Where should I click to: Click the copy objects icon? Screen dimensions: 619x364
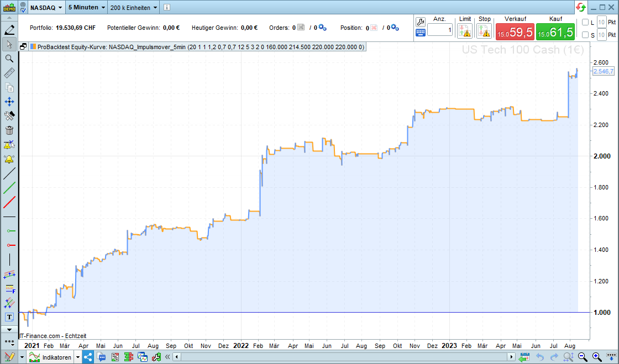tap(9, 87)
